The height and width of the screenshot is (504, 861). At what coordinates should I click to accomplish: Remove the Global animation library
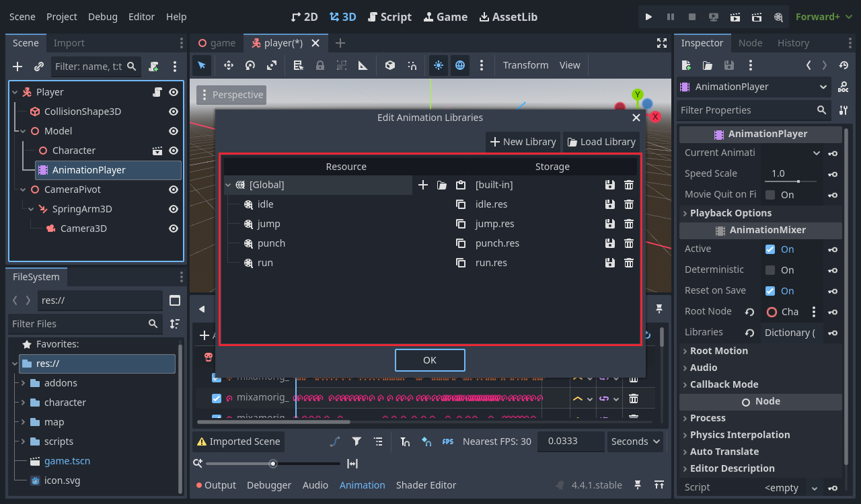[629, 185]
